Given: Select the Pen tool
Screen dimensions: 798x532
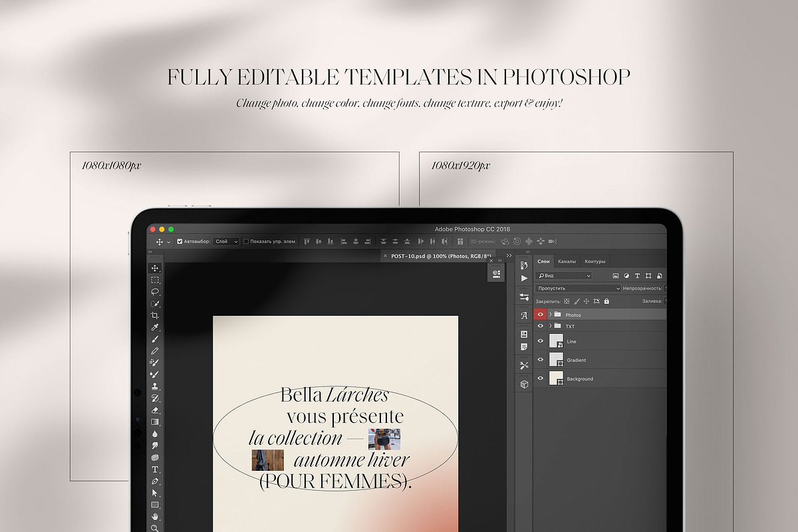Looking at the screenshot, I should pos(155,481).
